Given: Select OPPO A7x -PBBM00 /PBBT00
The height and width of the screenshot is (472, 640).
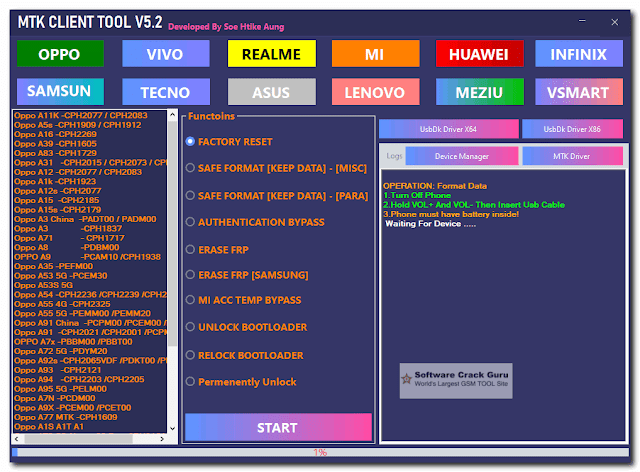Looking at the screenshot, I should tap(73, 342).
